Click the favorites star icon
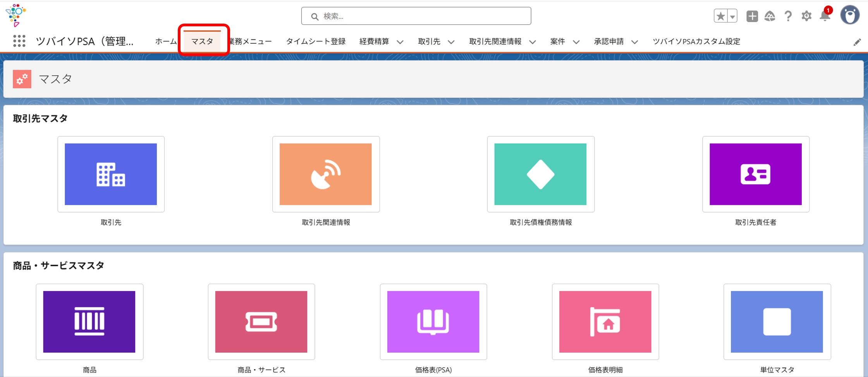Screen dimensions: 868x377 coord(720,16)
